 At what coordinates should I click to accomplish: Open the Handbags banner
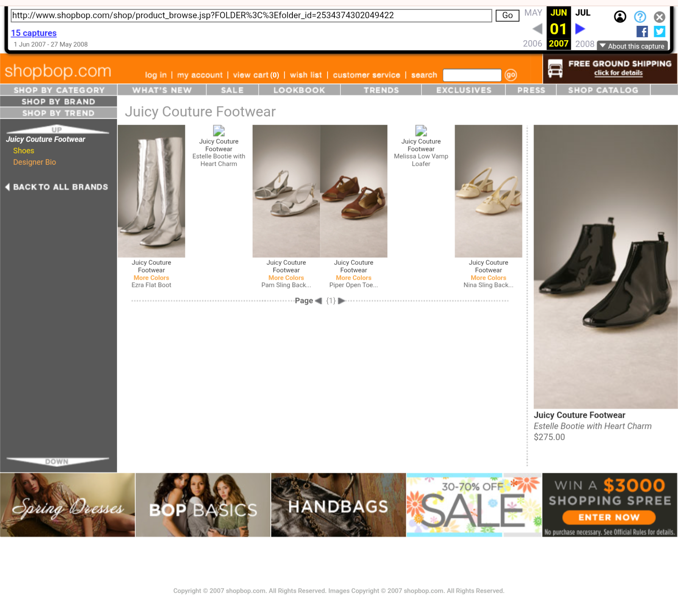(x=339, y=505)
